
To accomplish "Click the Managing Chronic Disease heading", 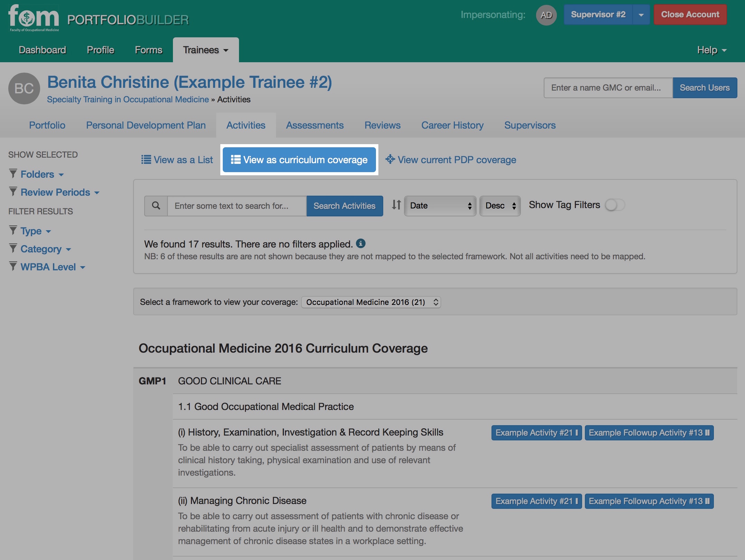I will tap(242, 501).
